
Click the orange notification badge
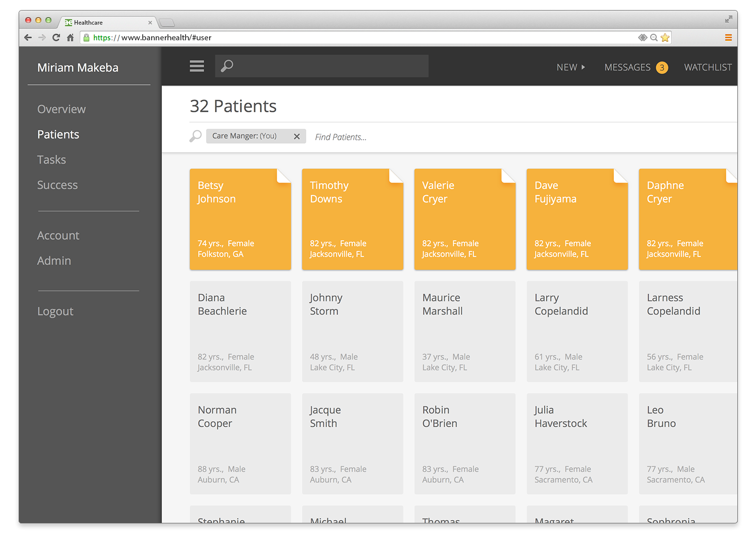[x=662, y=67]
